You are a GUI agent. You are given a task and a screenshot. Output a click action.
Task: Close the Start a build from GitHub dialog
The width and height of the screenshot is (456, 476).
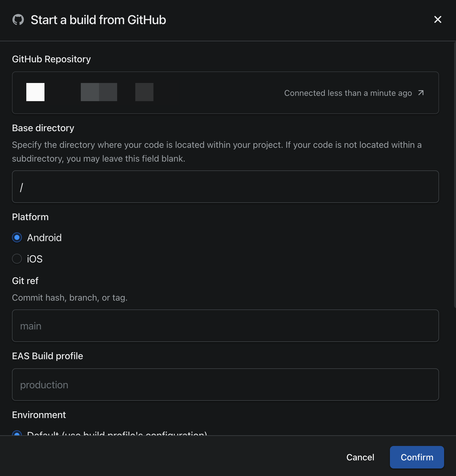pos(438,19)
